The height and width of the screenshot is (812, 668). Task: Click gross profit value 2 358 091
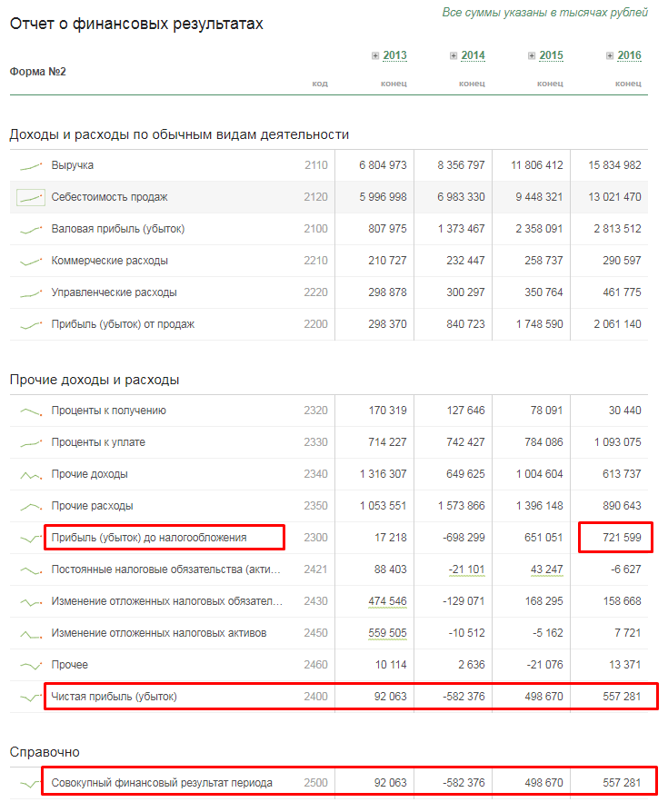click(x=539, y=229)
